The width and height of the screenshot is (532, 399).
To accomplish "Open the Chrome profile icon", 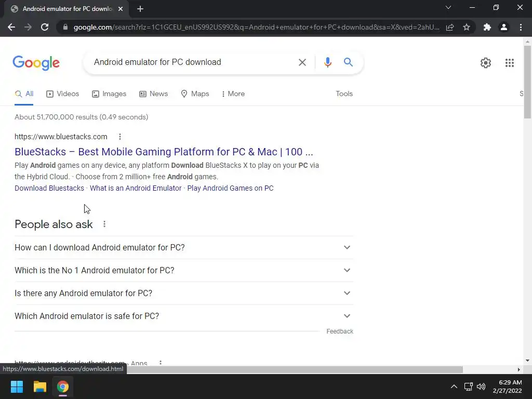I will pos(504,27).
